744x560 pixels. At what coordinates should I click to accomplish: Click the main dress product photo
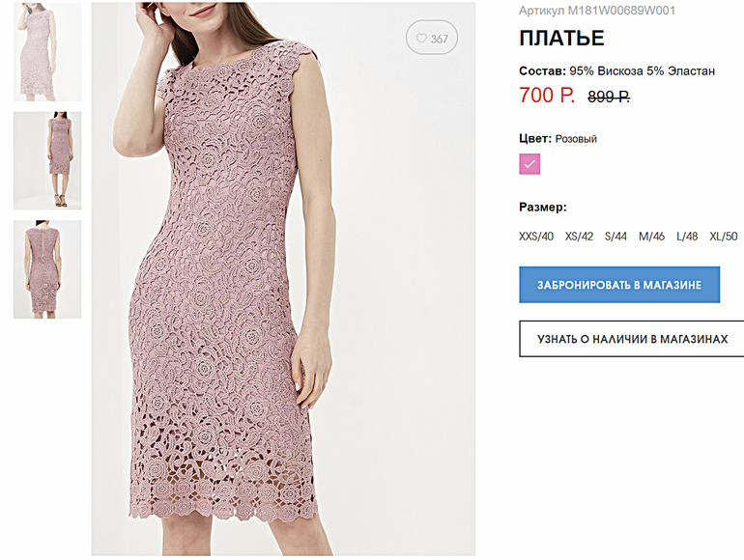pyautogui.click(x=283, y=280)
